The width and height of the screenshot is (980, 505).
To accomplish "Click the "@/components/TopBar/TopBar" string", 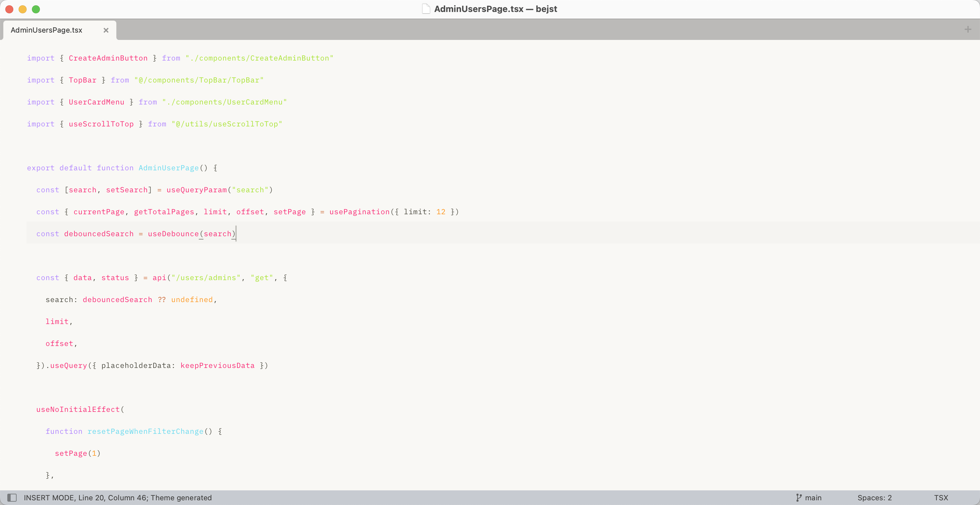I will click(199, 80).
